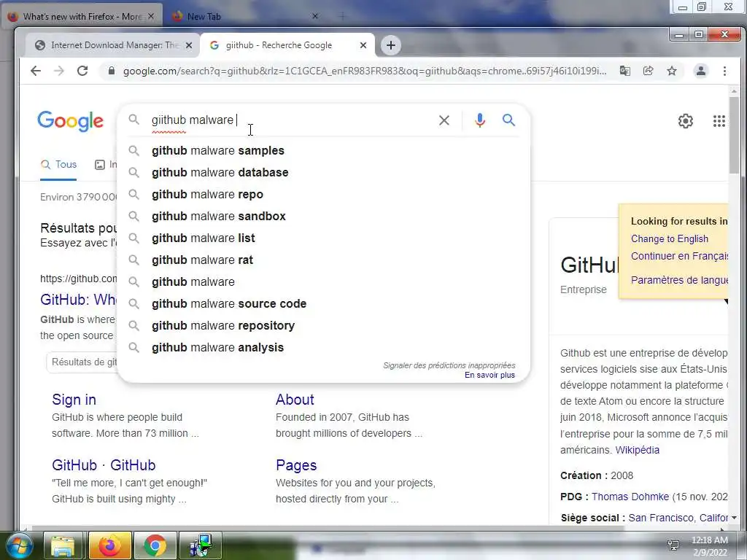Choose suggestion 'github malware samples'
This screenshot has height=560, width=747.
pyautogui.click(x=323, y=150)
